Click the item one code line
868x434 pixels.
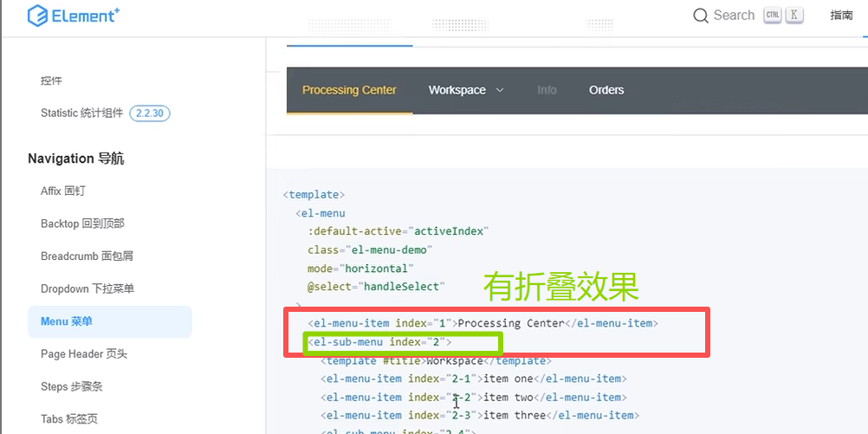coord(473,379)
